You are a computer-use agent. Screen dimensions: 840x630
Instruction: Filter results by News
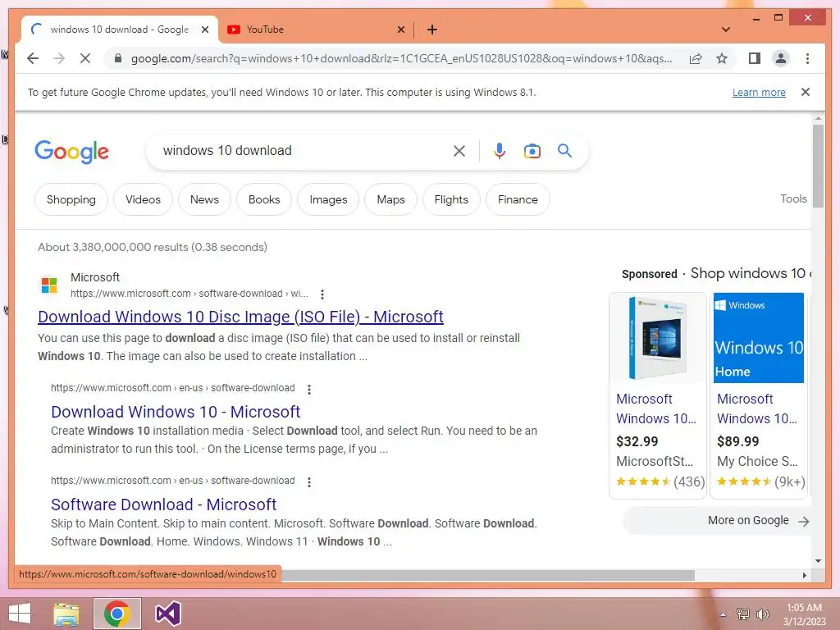pos(204,199)
